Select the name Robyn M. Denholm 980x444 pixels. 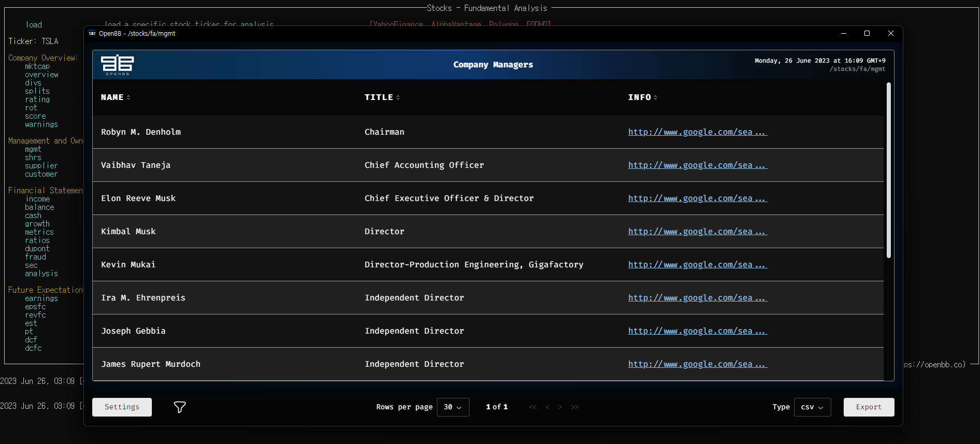[x=141, y=132]
